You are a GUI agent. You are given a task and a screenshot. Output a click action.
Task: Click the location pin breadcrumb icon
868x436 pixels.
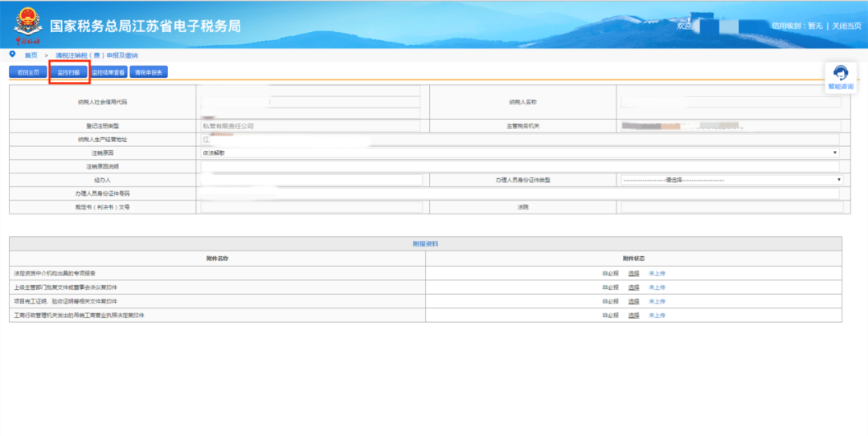pos(13,55)
